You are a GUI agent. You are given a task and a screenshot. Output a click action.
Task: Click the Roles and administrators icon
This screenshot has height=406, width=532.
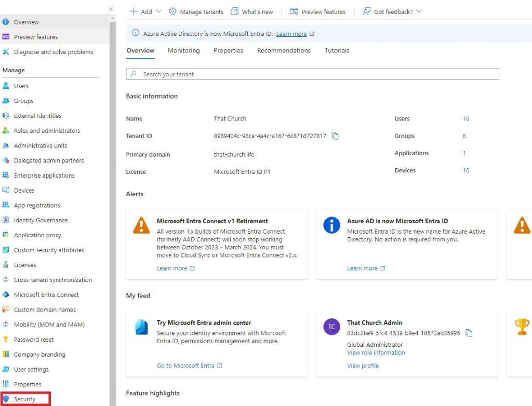click(x=6, y=131)
